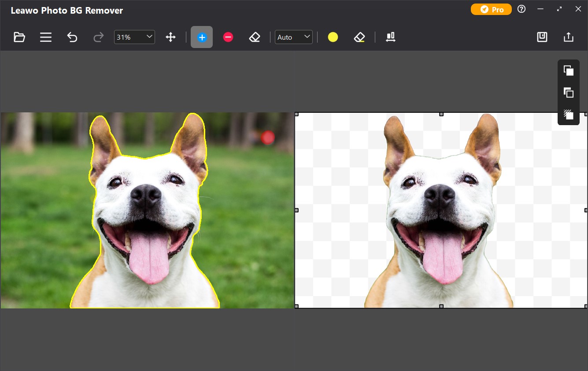Click the yellow outline color swatch
The height and width of the screenshot is (371, 588).
333,37
